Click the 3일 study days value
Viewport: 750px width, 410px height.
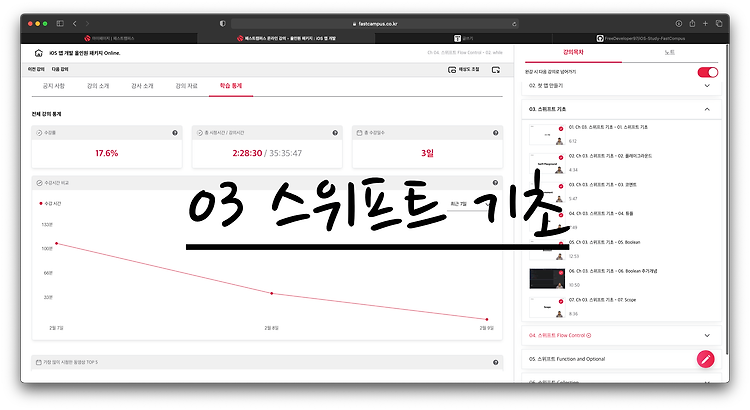pyautogui.click(x=427, y=153)
